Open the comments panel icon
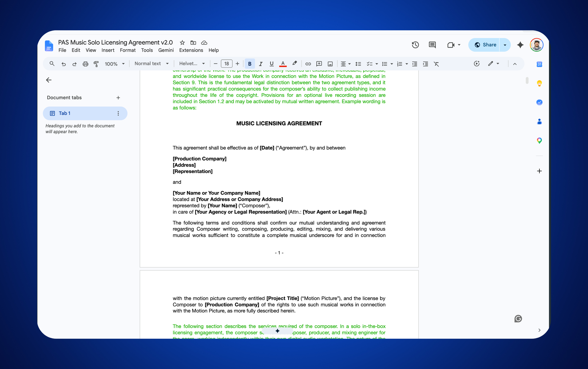This screenshot has width=588, height=369. [x=432, y=45]
